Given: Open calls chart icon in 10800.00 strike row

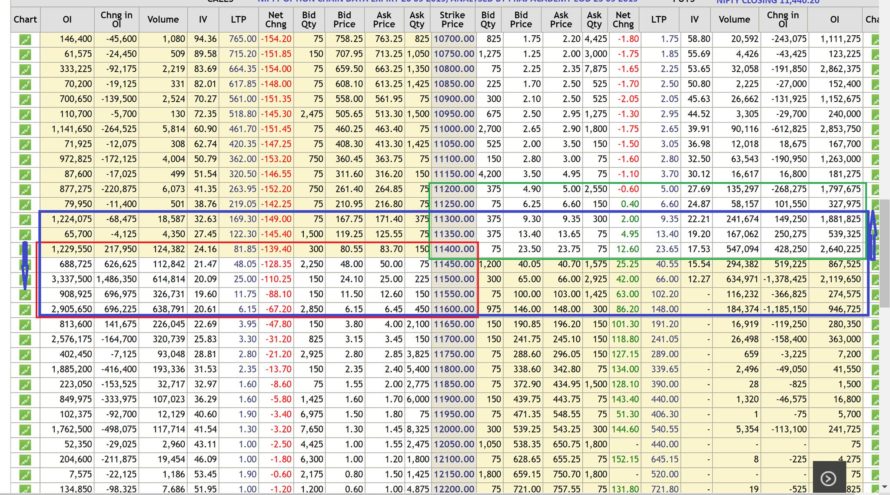Looking at the screenshot, I should 25,70.
